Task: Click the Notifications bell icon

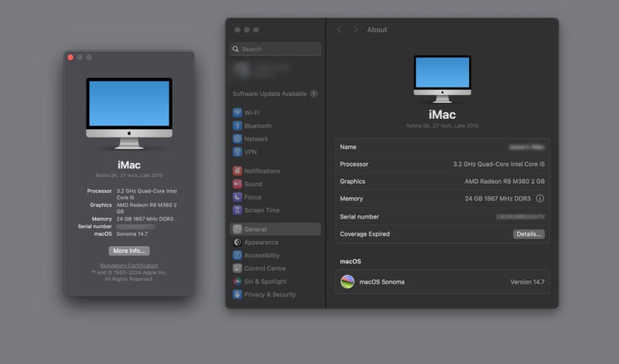Action: coord(238,171)
